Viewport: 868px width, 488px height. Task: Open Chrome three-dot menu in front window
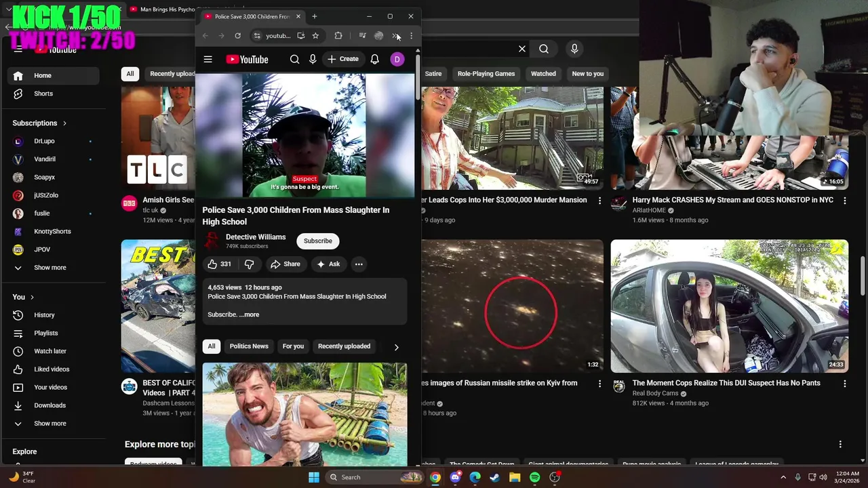(x=411, y=36)
